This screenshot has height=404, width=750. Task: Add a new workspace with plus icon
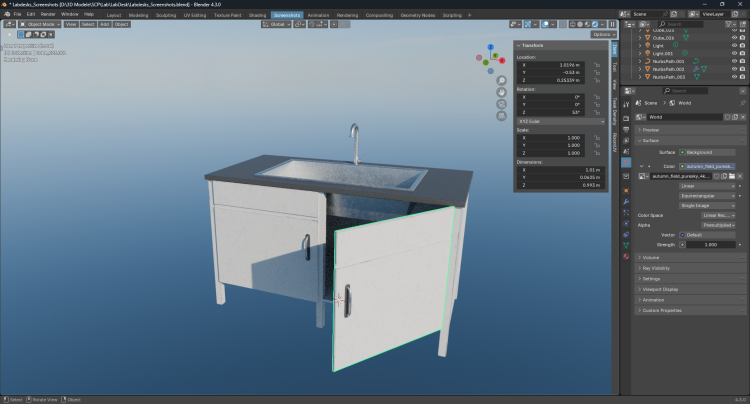[469, 15]
